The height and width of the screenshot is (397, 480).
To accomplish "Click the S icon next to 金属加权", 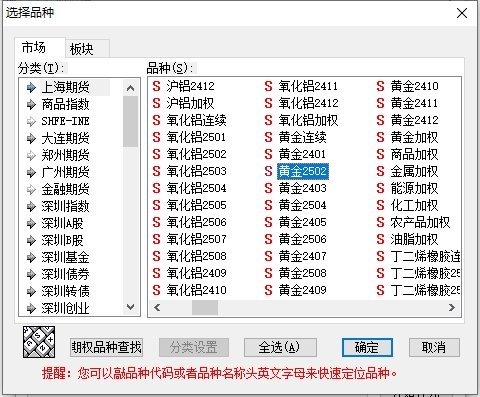I will tap(381, 171).
